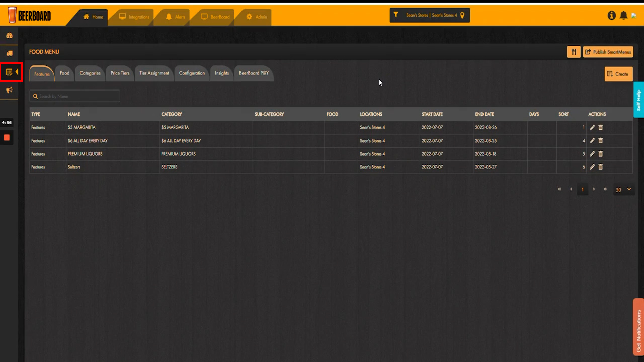Focus the Search by Name field
Viewport: 644px width, 362px height.
point(74,96)
